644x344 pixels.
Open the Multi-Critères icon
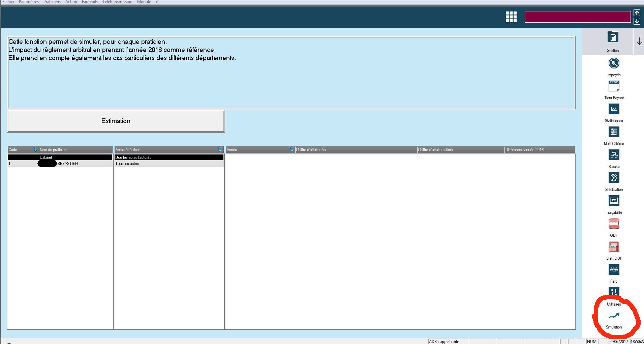click(x=614, y=132)
